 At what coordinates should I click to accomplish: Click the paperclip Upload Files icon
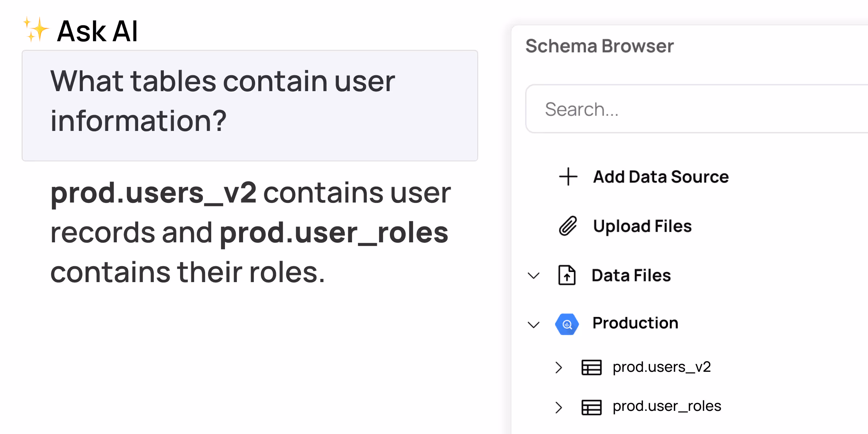point(568,226)
